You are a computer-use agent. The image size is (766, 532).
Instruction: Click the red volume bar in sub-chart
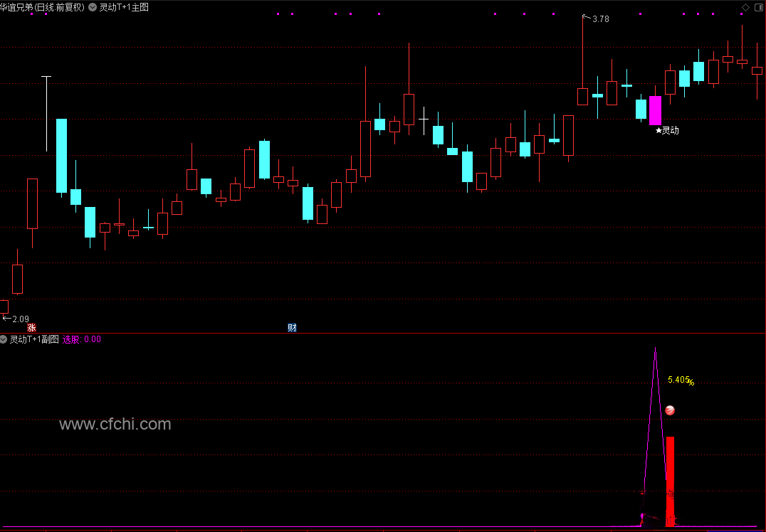(x=671, y=482)
